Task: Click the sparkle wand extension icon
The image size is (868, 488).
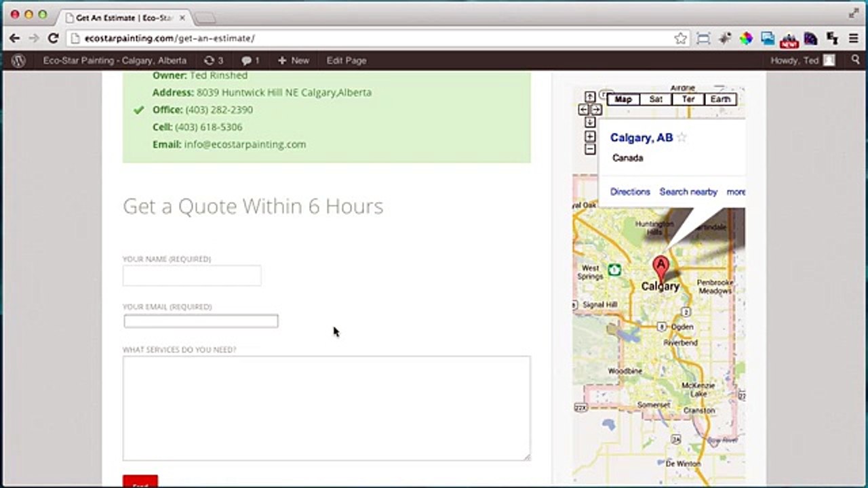Action: [x=725, y=39]
